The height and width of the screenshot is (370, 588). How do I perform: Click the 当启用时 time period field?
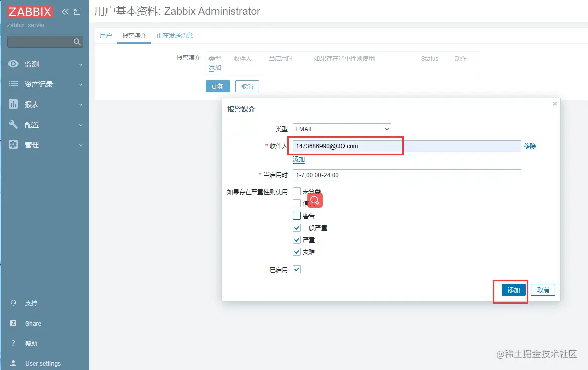[407, 175]
